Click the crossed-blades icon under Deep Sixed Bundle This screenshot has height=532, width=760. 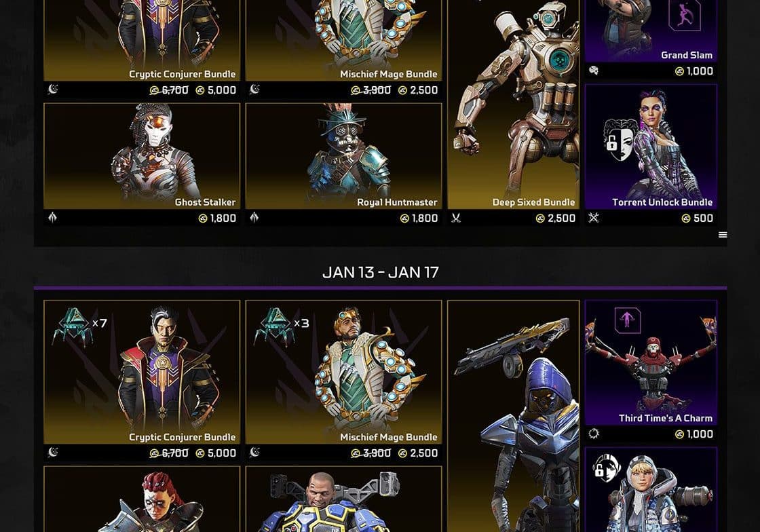(x=455, y=218)
